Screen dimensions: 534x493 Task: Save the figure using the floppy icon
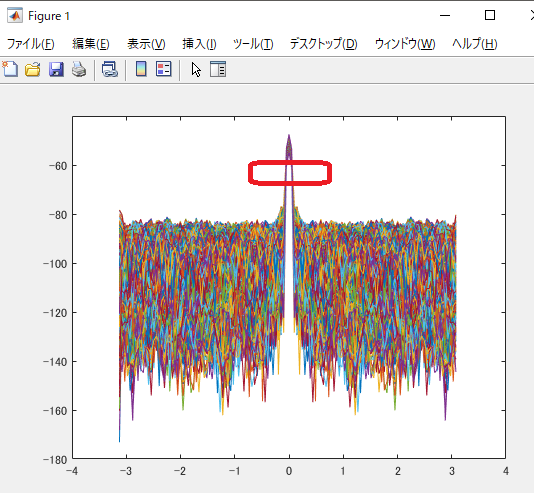[x=56, y=69]
